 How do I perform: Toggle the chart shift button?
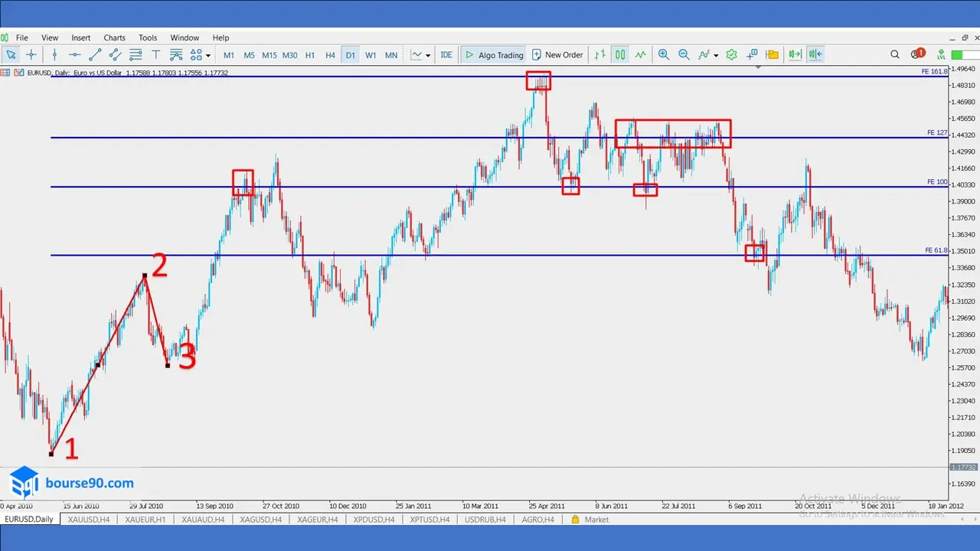(x=815, y=55)
